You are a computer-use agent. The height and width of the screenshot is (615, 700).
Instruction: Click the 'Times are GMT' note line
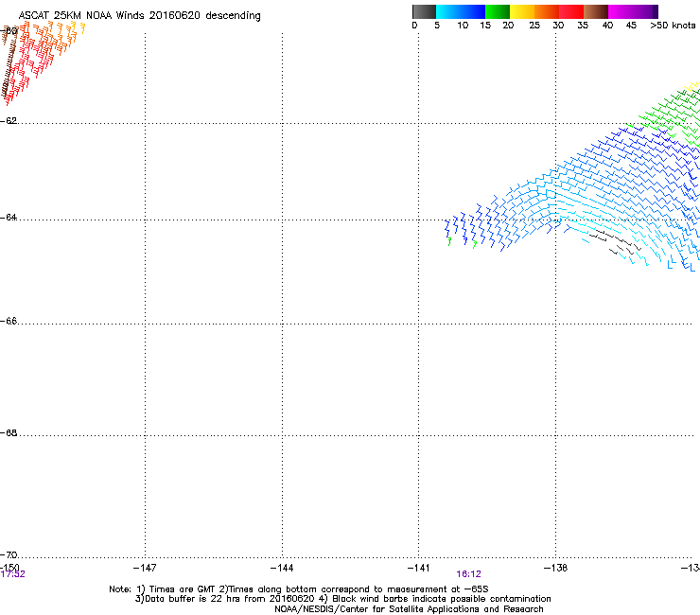pos(299,589)
